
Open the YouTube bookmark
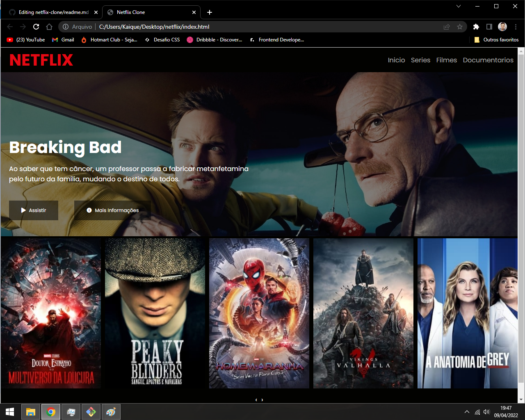point(26,40)
